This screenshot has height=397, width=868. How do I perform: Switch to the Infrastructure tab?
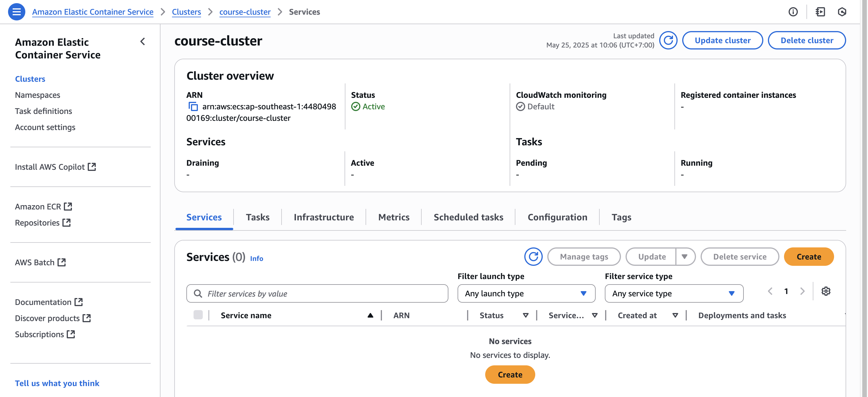pyautogui.click(x=324, y=217)
